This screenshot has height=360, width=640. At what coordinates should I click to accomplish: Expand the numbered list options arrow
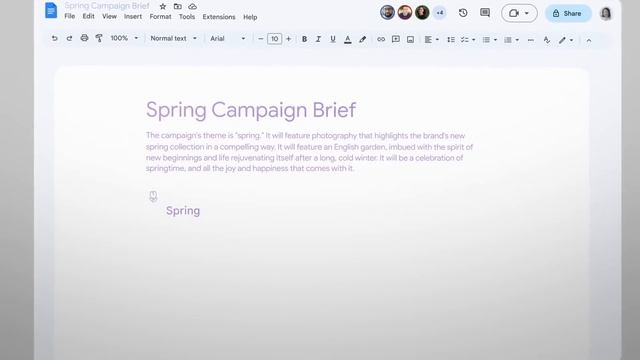(x=517, y=40)
